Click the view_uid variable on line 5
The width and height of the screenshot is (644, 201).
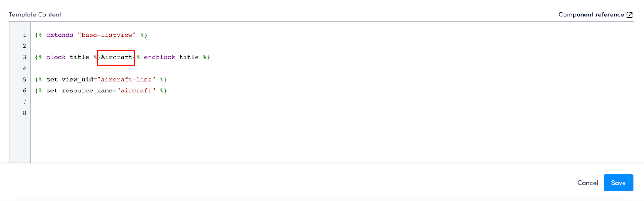click(77, 80)
